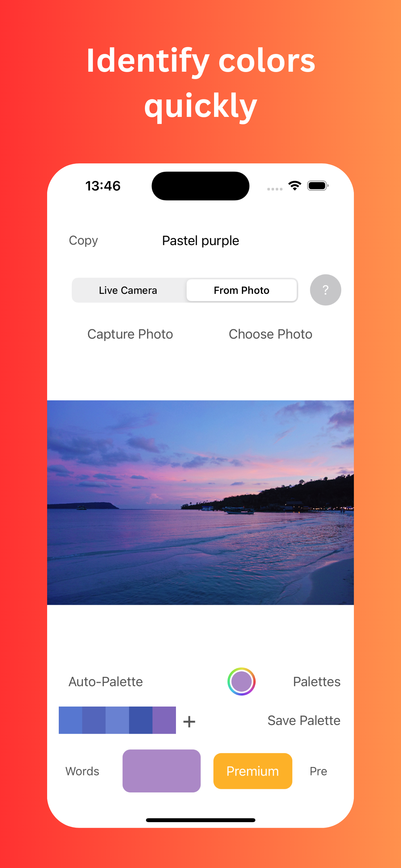Select the large pastel purple swatch

(161, 770)
